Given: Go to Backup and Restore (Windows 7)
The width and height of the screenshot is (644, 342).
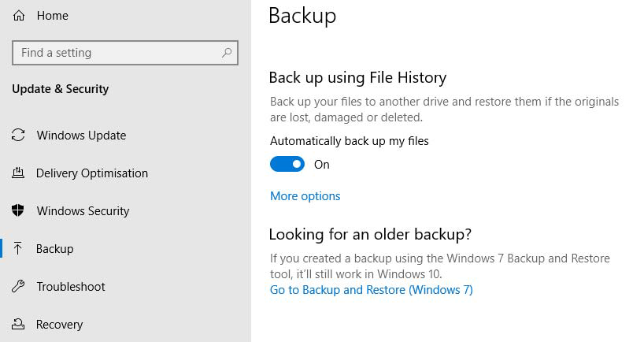Looking at the screenshot, I should click(372, 290).
